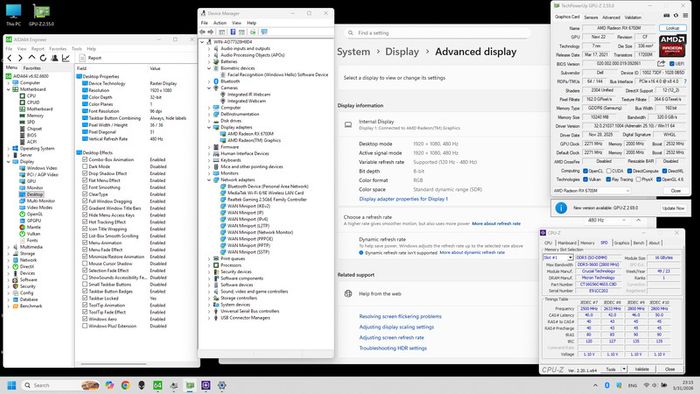Viewport: 700px width, 394px height.
Task: Open GPU-Z hamburger menu icon
Action: (x=685, y=16)
